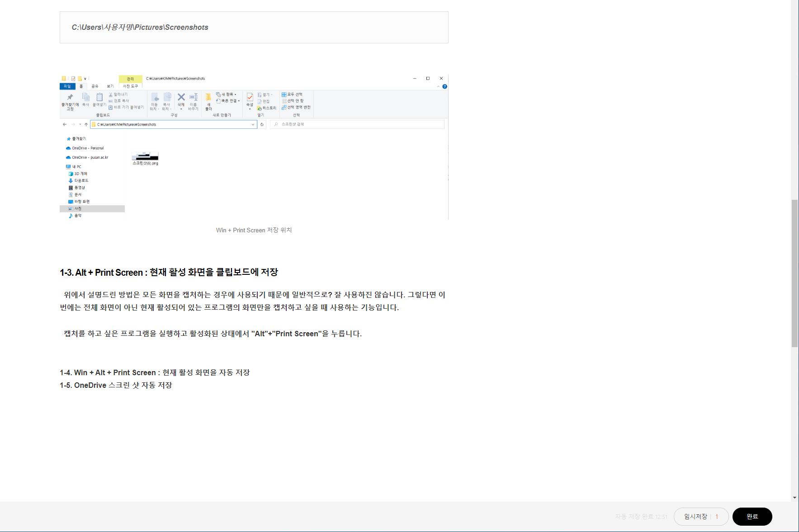Click the vertical scrollbar thumb
This screenshot has height=532, width=799.
[794, 273]
